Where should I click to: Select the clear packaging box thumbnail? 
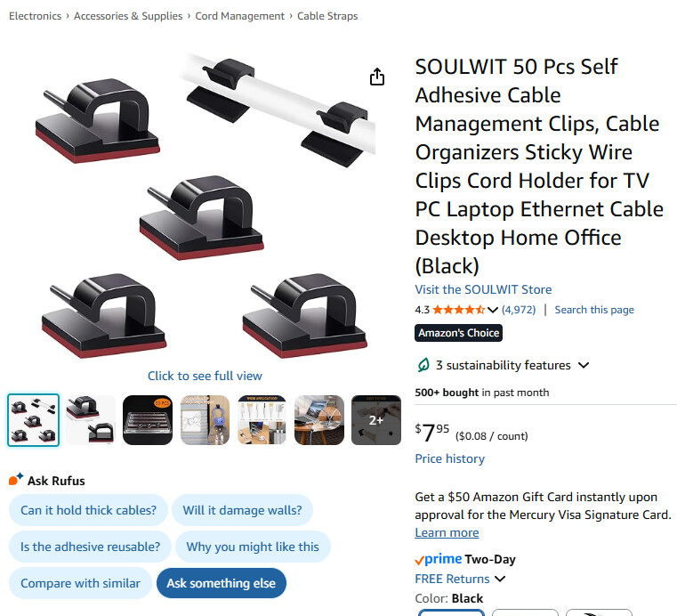click(148, 420)
